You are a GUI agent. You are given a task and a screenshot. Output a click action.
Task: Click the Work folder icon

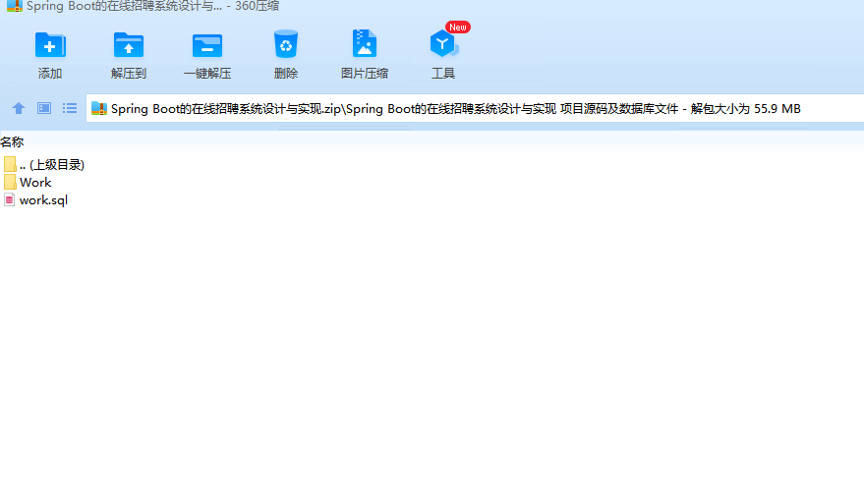coord(10,183)
